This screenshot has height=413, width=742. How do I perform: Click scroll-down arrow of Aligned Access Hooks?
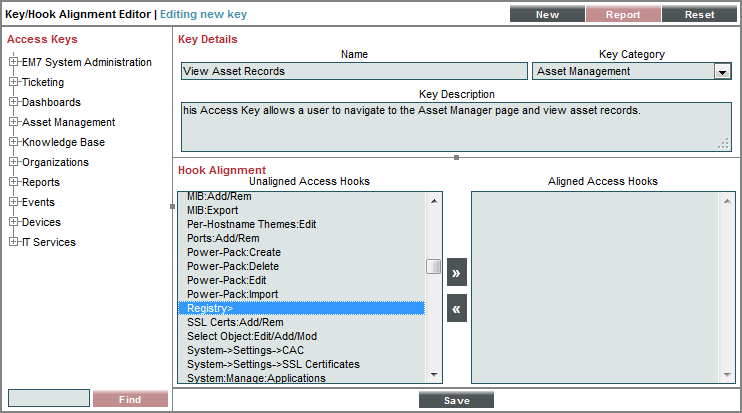(727, 375)
